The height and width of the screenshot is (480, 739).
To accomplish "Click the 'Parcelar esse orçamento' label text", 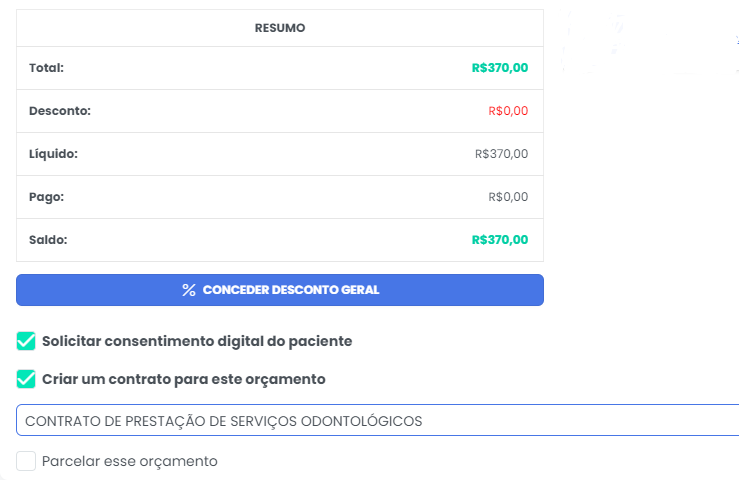I will click(x=130, y=461).
